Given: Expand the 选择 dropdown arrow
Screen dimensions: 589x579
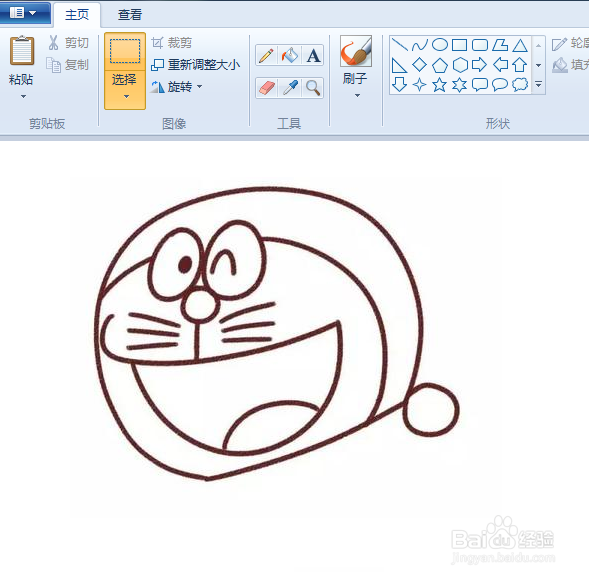Looking at the screenshot, I should pyautogui.click(x=126, y=97).
